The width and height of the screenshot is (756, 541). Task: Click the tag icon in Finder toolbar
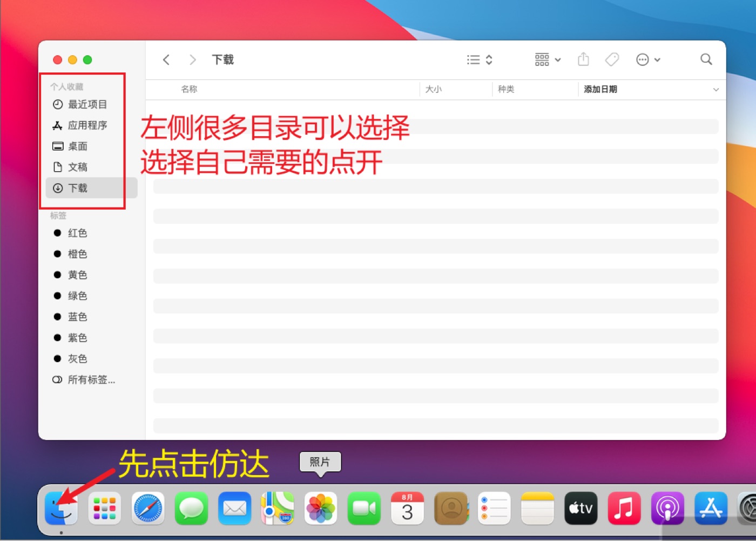612,59
